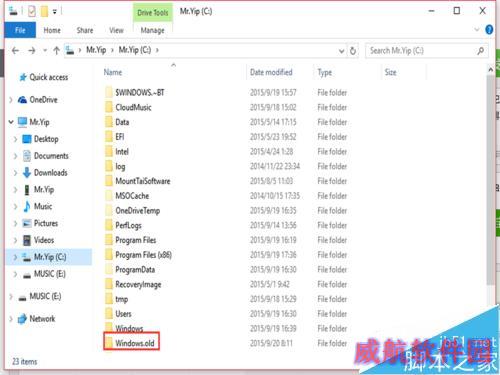Collapse the Mr.Yip computer node
500x375 pixels.
[11, 122]
